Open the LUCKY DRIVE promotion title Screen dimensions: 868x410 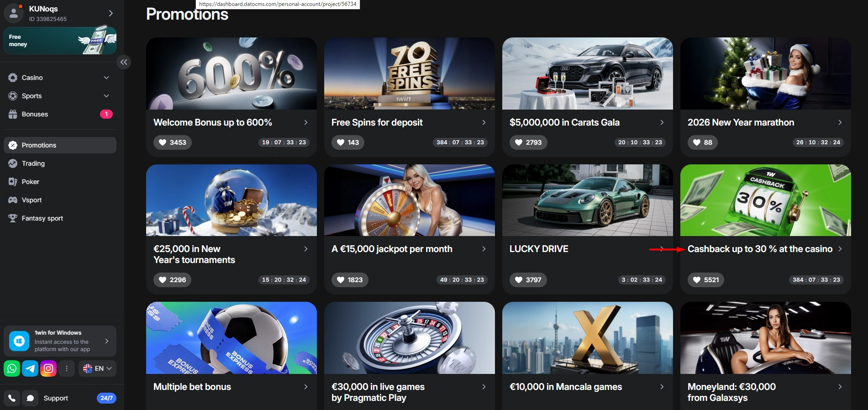click(x=539, y=249)
